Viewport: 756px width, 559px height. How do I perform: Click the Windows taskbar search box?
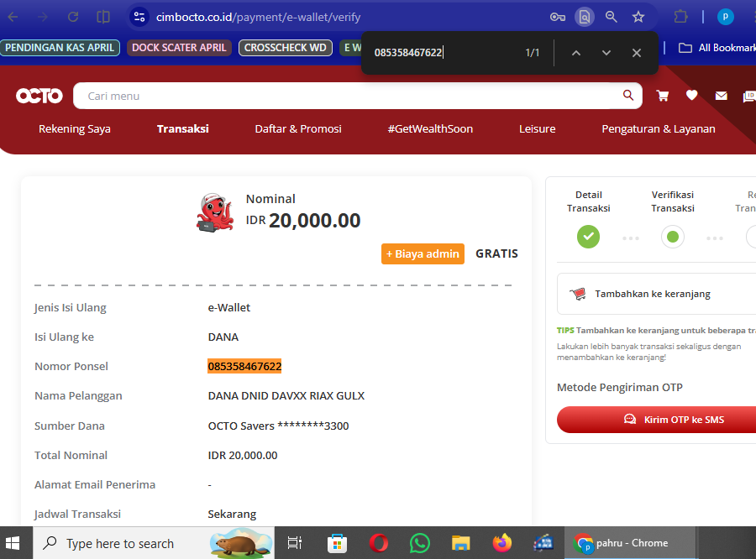click(154, 543)
